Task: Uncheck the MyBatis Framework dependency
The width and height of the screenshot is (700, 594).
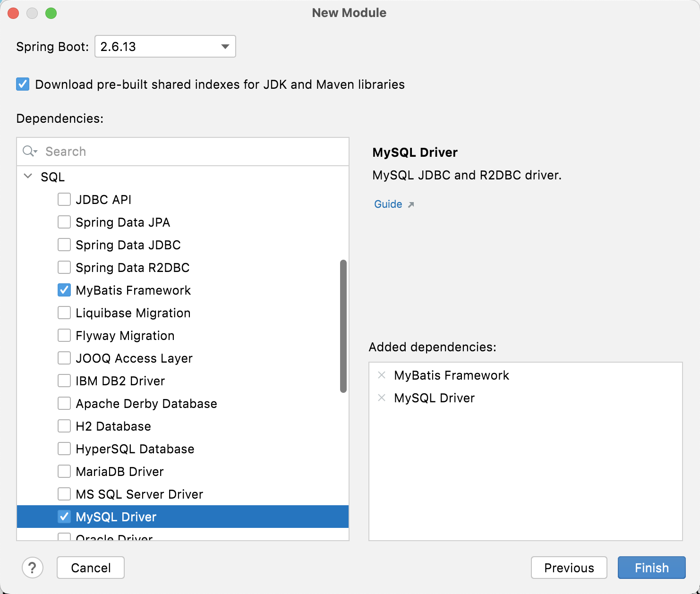Action: (x=64, y=290)
